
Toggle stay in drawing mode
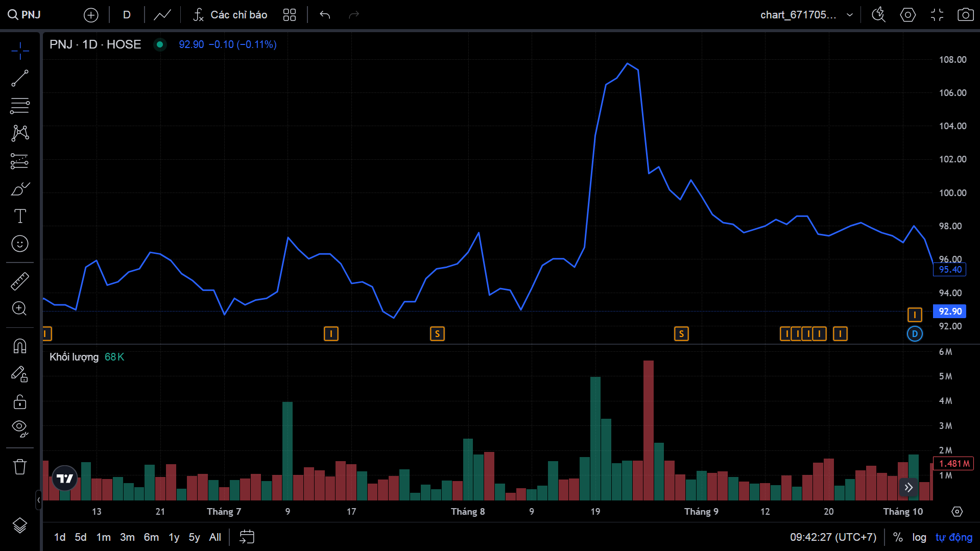[20, 374]
